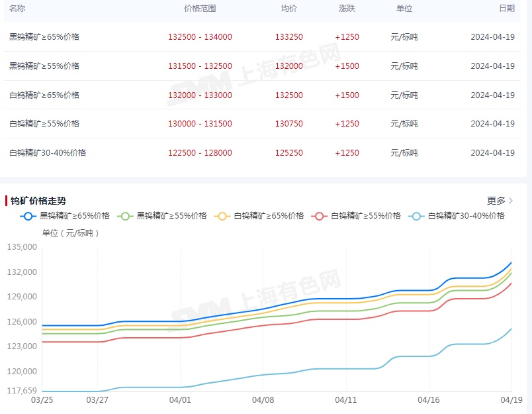Click the 名称 column header
The width and height of the screenshot is (532, 414).
pyautogui.click(x=17, y=8)
